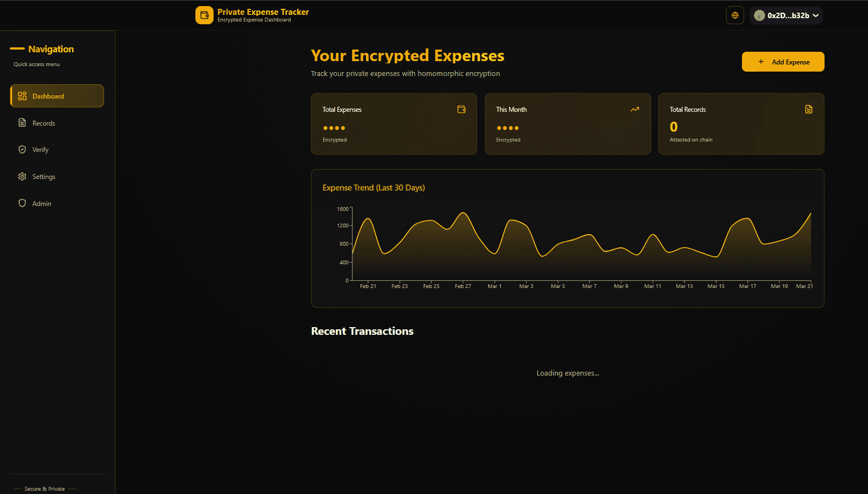Click the 'Your Encrypted Expenses' title
Image resolution: width=868 pixels, height=494 pixels.
407,56
